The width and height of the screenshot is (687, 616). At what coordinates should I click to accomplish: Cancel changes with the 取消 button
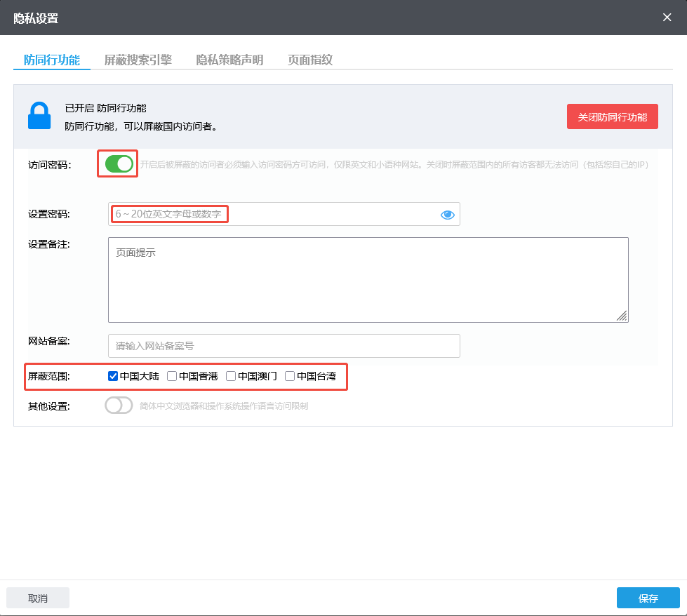[x=37, y=598]
